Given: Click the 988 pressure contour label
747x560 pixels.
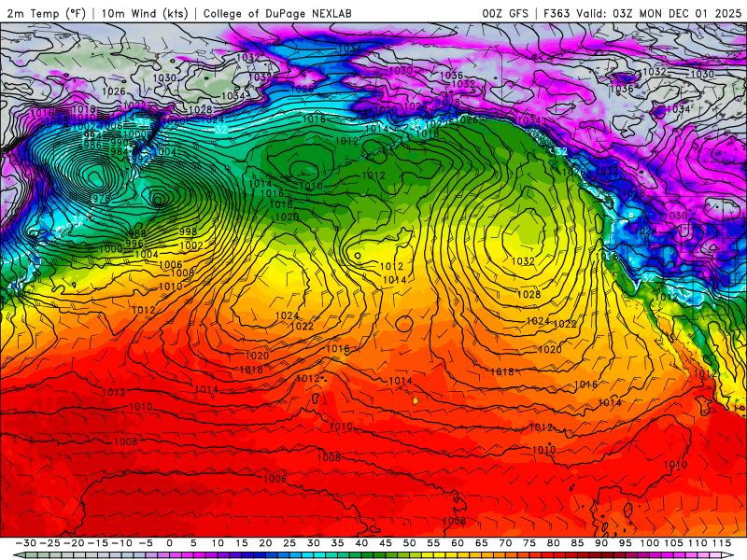Looking at the screenshot, I should click(x=137, y=234).
